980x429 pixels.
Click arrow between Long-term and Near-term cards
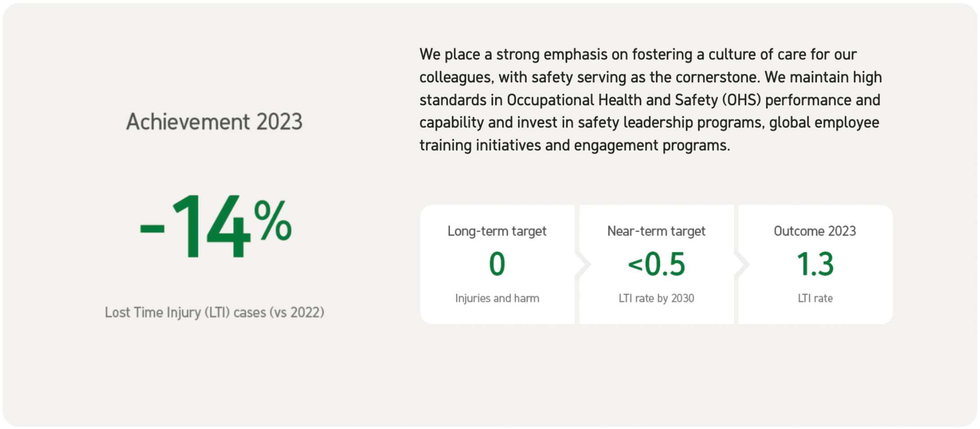[x=583, y=264]
